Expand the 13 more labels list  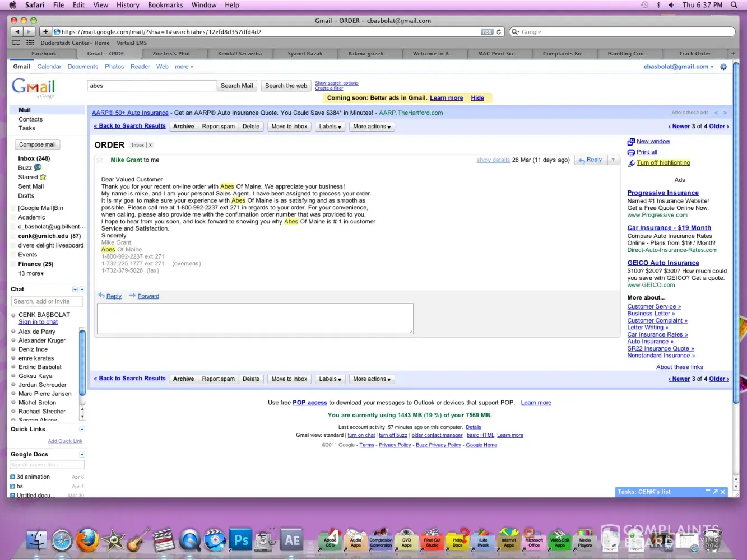point(31,273)
